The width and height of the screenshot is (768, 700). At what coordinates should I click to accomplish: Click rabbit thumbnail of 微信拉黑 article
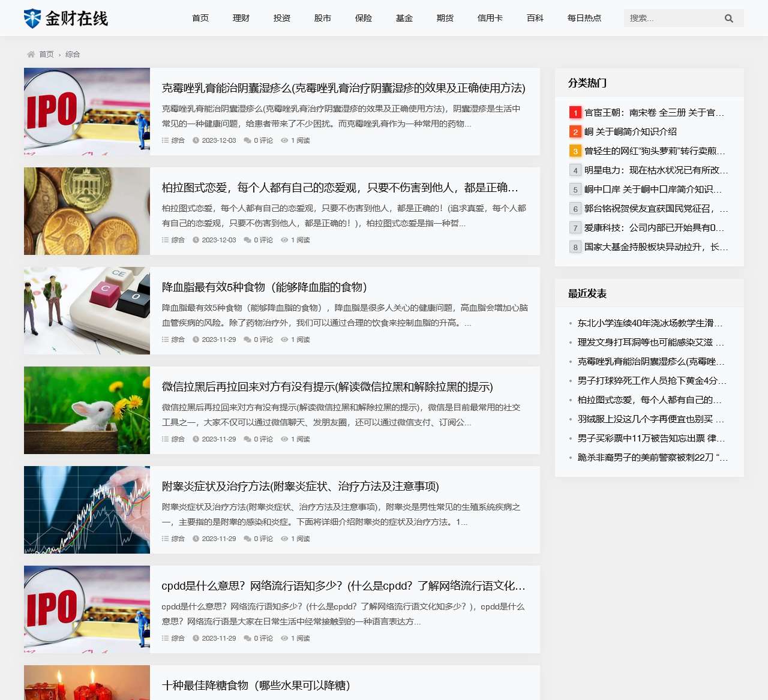[87, 410]
